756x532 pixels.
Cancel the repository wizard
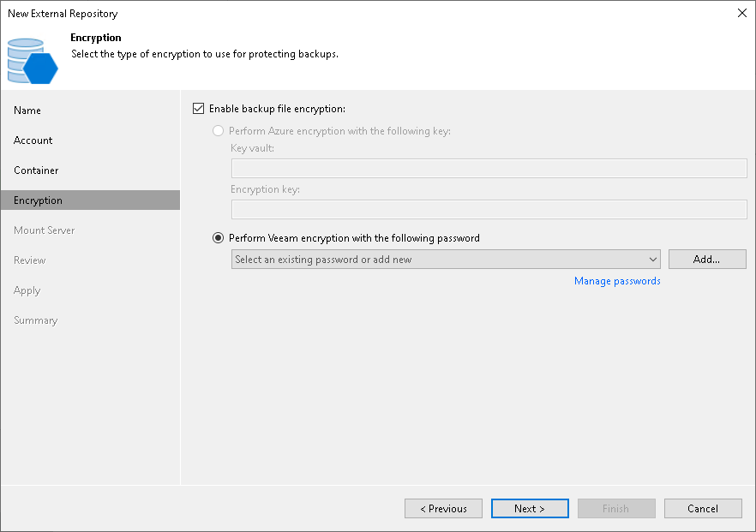click(x=703, y=508)
